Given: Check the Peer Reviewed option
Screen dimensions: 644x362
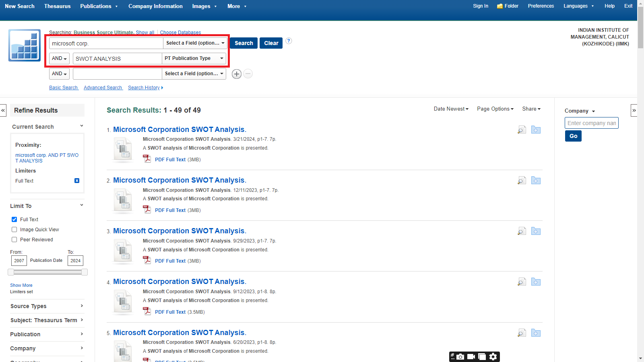Looking at the screenshot, I should click(x=14, y=240).
